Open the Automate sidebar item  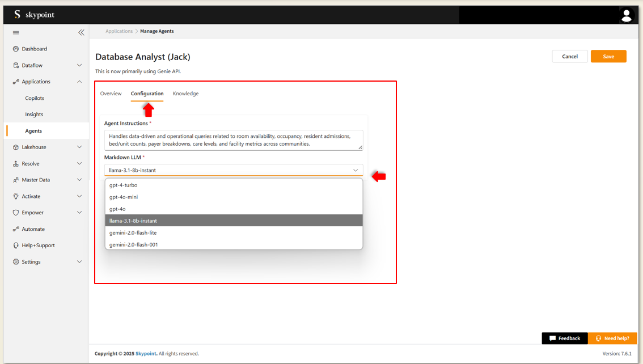coord(33,229)
